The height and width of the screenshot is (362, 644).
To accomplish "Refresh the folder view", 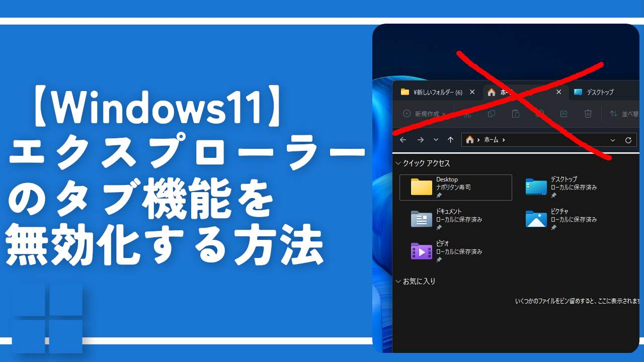I will [628, 140].
